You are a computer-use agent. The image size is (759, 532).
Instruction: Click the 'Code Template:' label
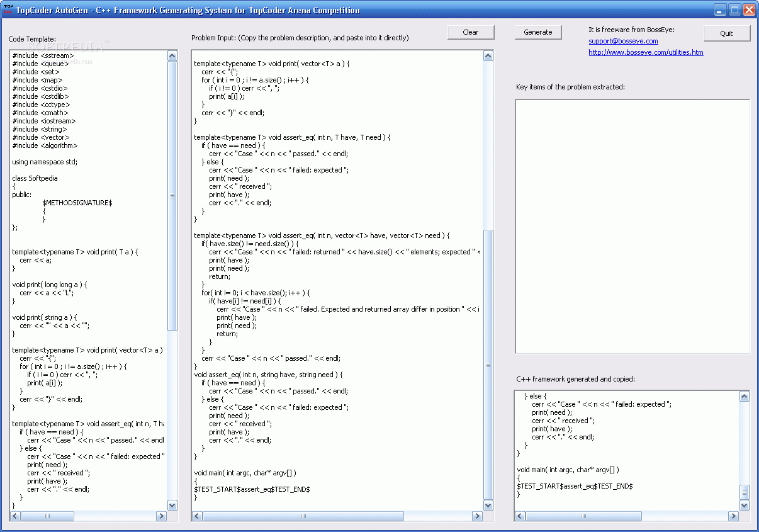pyautogui.click(x=32, y=39)
